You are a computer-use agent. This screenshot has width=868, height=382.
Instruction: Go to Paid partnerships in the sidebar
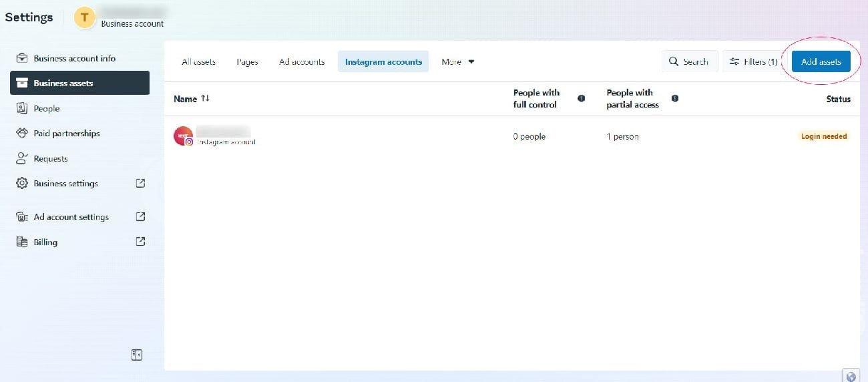(x=66, y=133)
